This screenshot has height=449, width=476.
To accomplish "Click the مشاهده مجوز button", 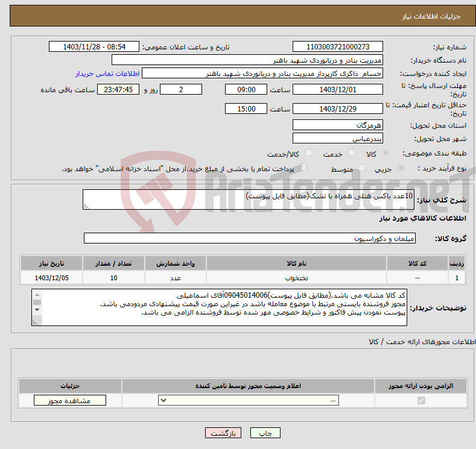I will (x=70, y=401).
